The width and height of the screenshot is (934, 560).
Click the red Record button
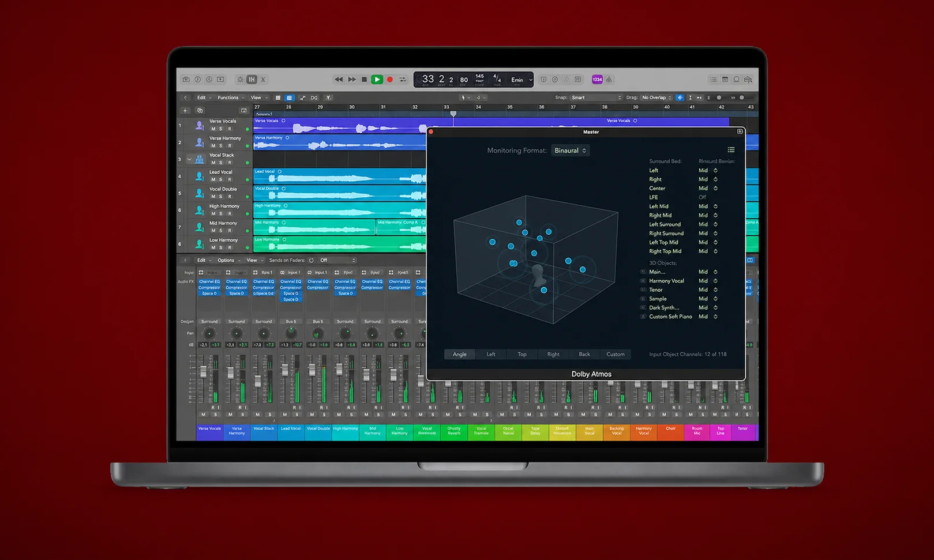[x=390, y=80]
